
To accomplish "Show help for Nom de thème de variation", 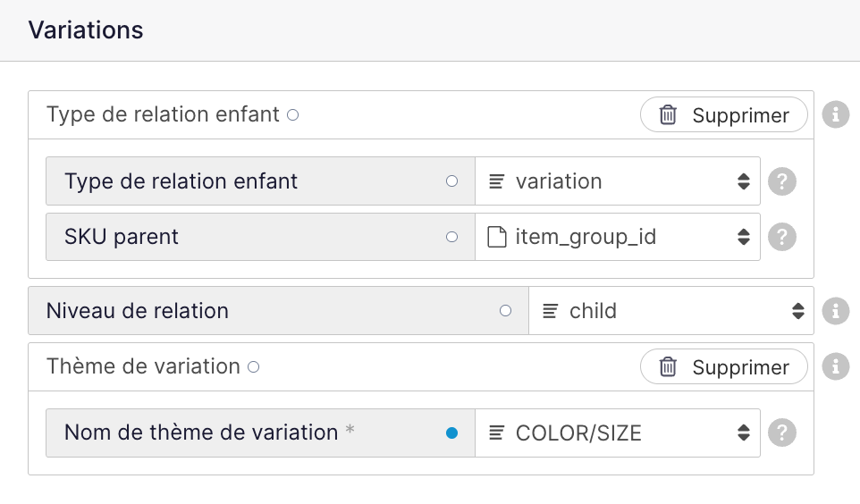I will pyautogui.click(x=782, y=433).
